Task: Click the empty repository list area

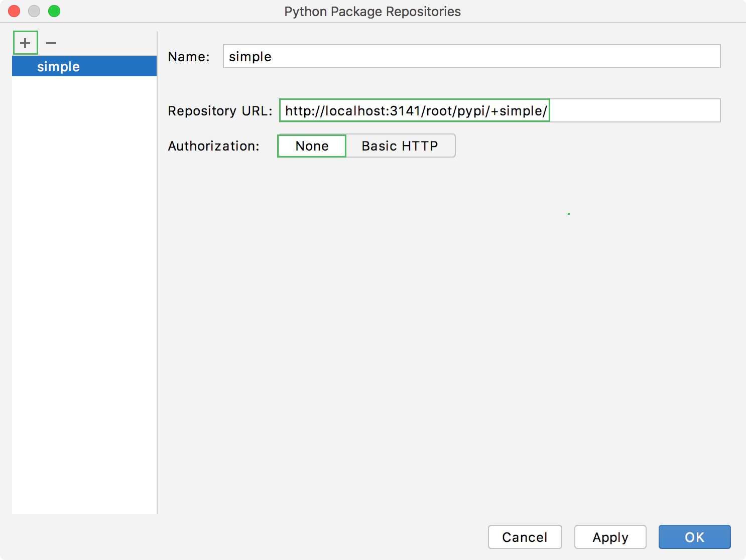Action: pyautogui.click(x=83, y=301)
